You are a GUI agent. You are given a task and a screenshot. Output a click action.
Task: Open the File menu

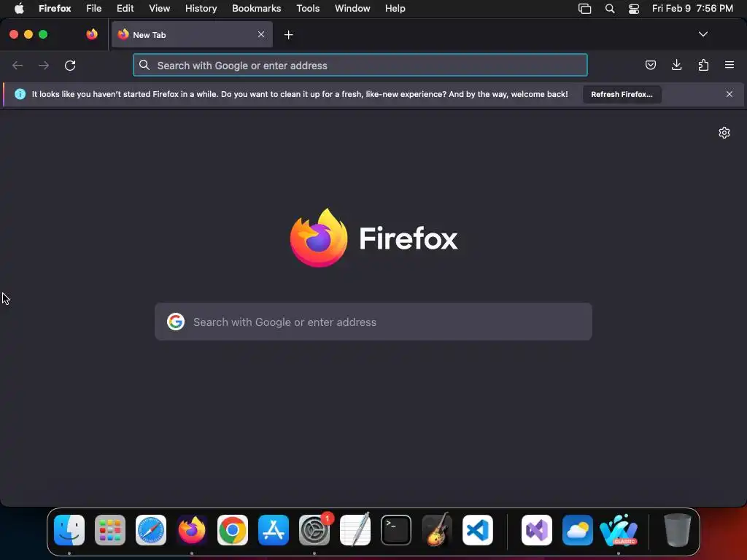pyautogui.click(x=94, y=9)
